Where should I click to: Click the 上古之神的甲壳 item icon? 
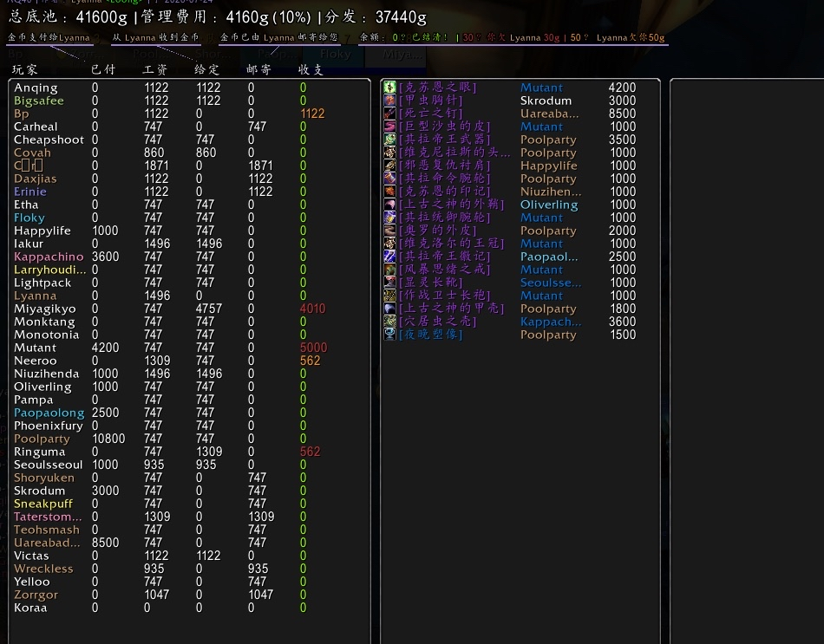(x=389, y=309)
